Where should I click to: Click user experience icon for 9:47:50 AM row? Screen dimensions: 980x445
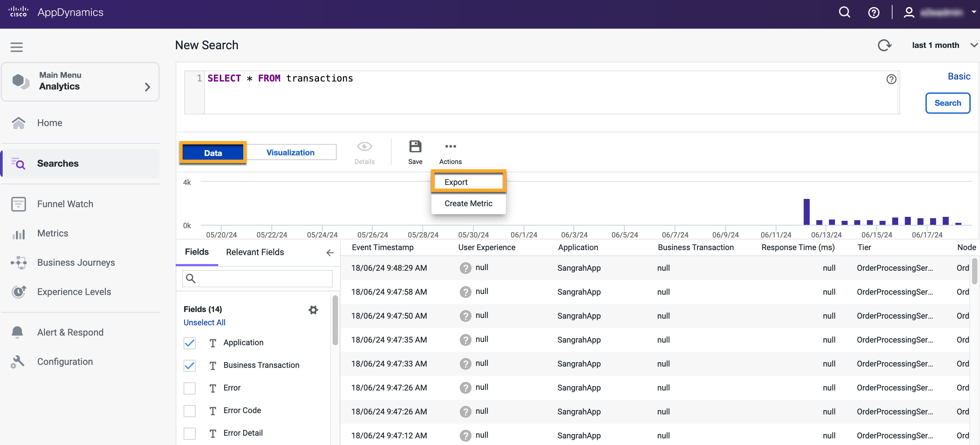(x=465, y=316)
